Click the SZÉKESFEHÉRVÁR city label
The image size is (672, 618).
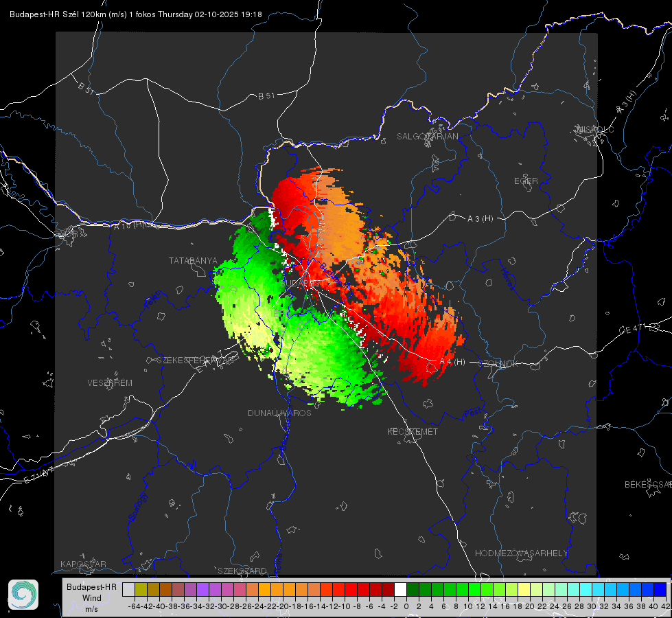(196, 360)
